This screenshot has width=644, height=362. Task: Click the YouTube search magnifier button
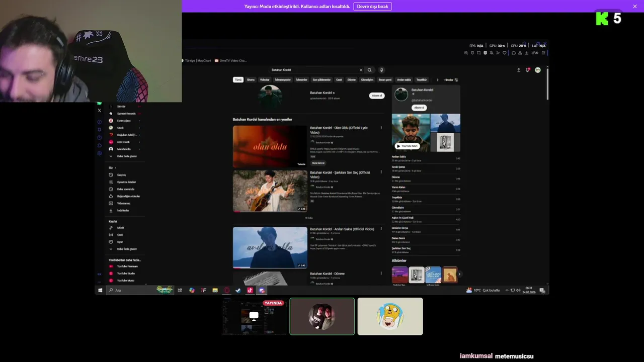pyautogui.click(x=369, y=70)
